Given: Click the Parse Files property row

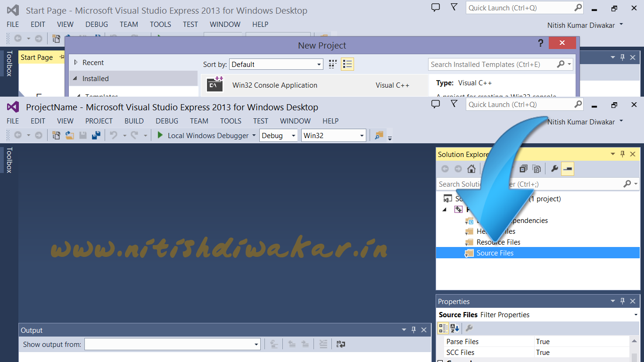Looking at the screenshot, I should (x=537, y=341).
